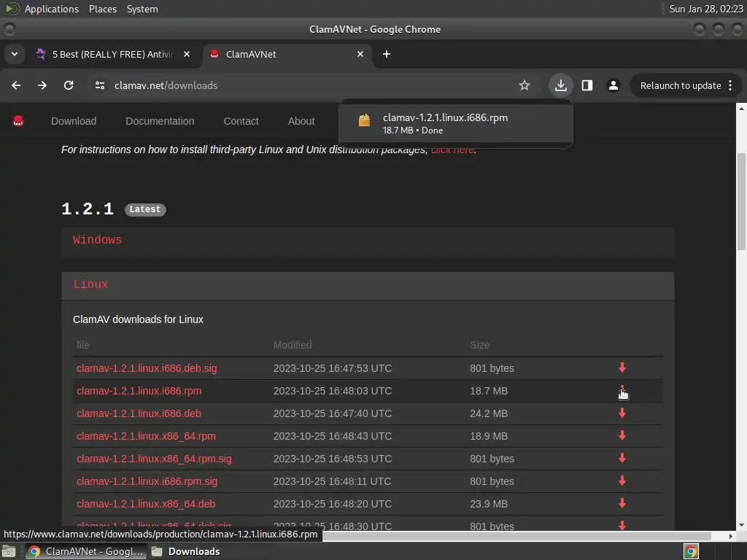Open System menu
Image resolution: width=747 pixels, height=560 pixels.
coord(142,9)
